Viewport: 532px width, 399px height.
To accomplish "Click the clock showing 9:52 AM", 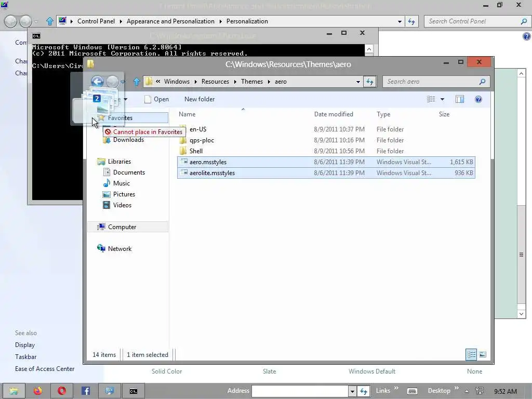I will 506,392.
